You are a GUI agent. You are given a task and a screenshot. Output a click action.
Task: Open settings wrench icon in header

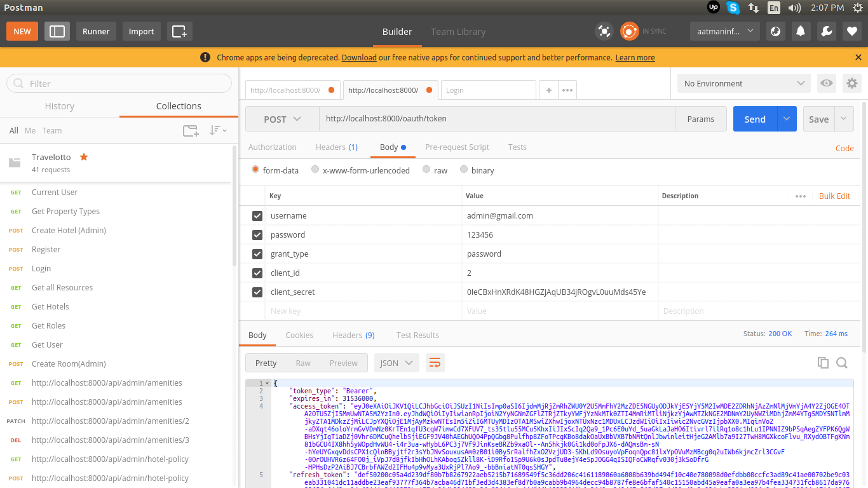click(826, 31)
